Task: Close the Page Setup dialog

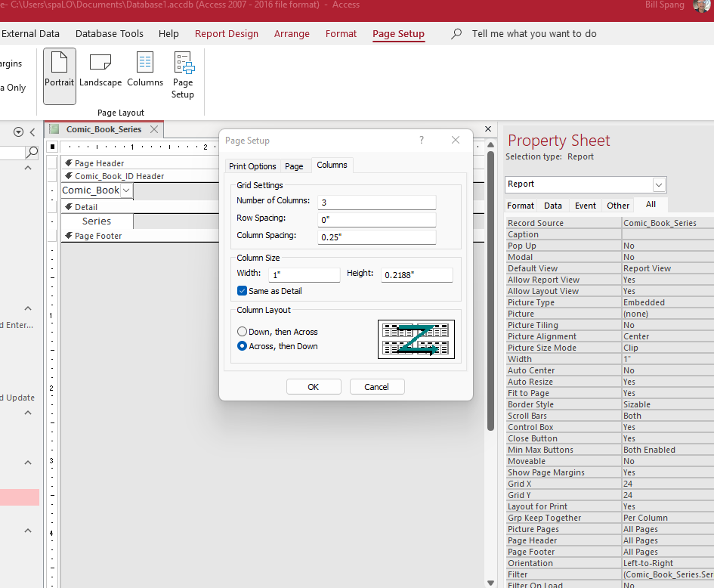Action: tap(456, 141)
